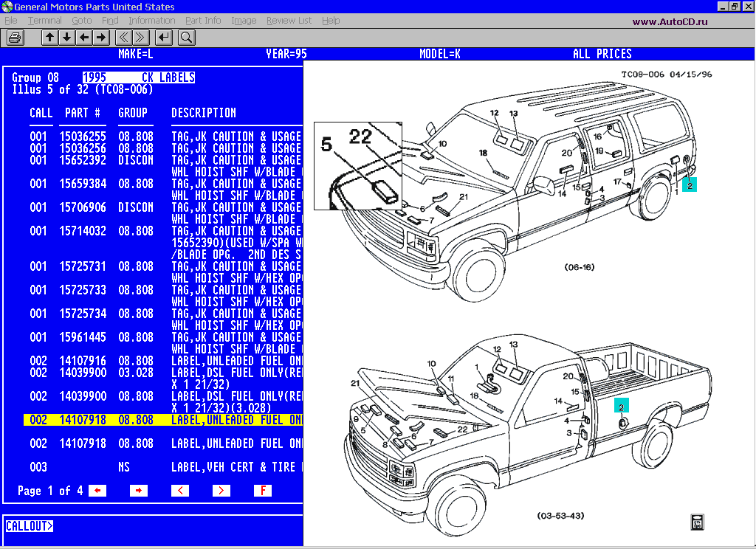Click the printer icon in toolbar
This screenshot has height=549, width=756.
tap(15, 37)
